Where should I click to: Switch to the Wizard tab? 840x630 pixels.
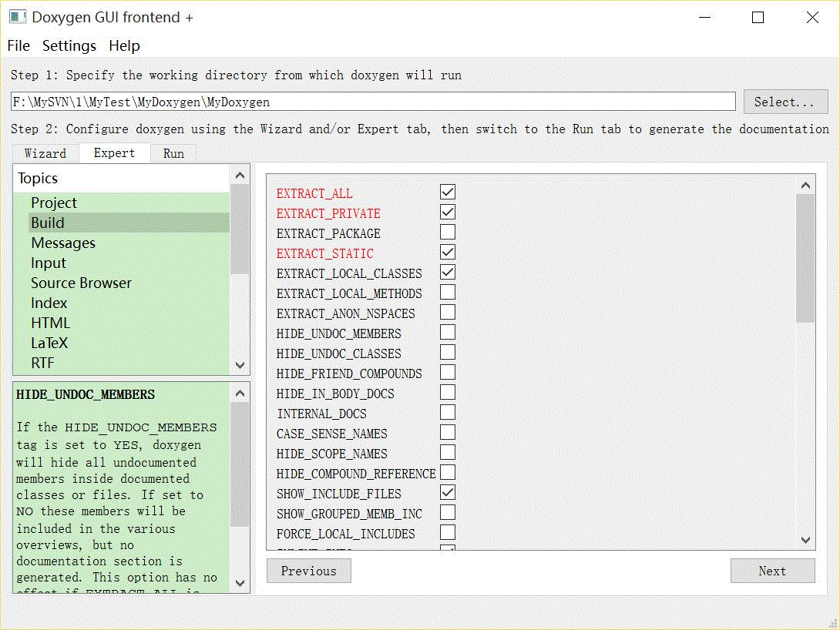click(x=45, y=153)
